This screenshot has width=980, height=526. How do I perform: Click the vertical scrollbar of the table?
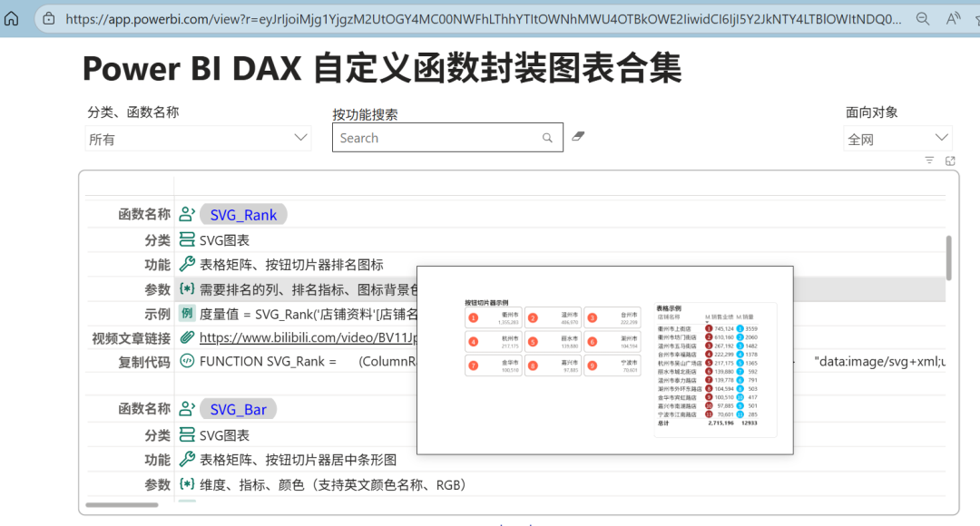pyautogui.click(x=949, y=258)
